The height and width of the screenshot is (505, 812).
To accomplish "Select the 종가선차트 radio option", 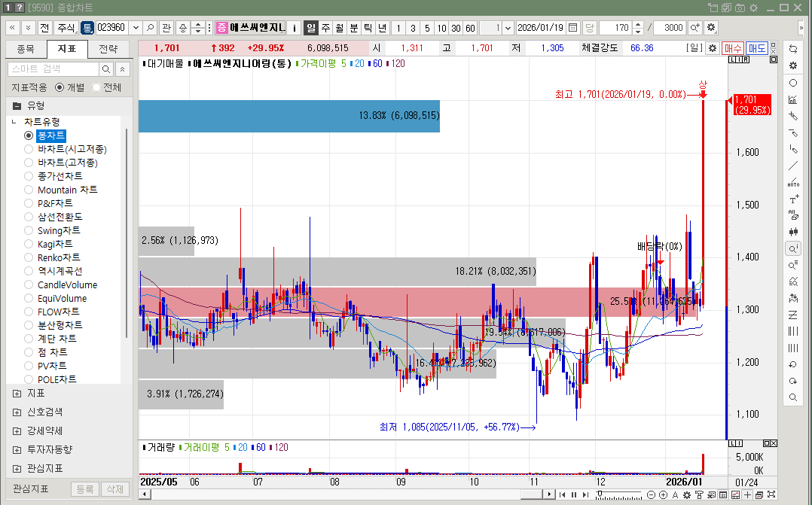I will 29,176.
